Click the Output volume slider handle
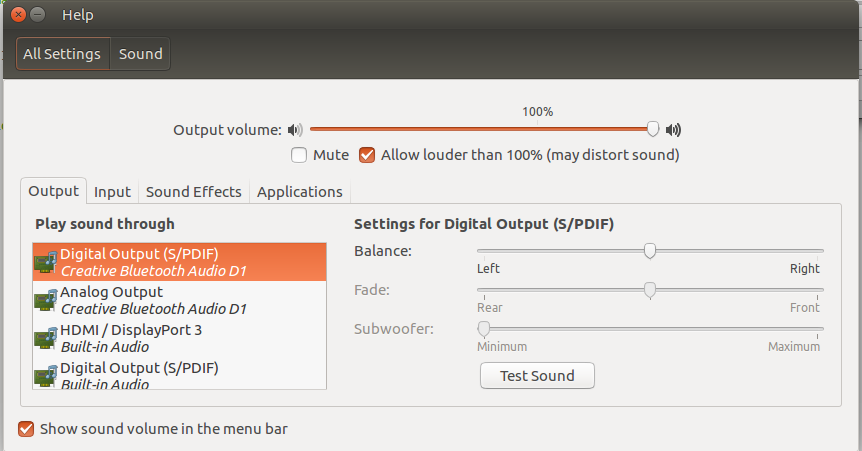Screen dimensions: 862x451 [x=653, y=129]
